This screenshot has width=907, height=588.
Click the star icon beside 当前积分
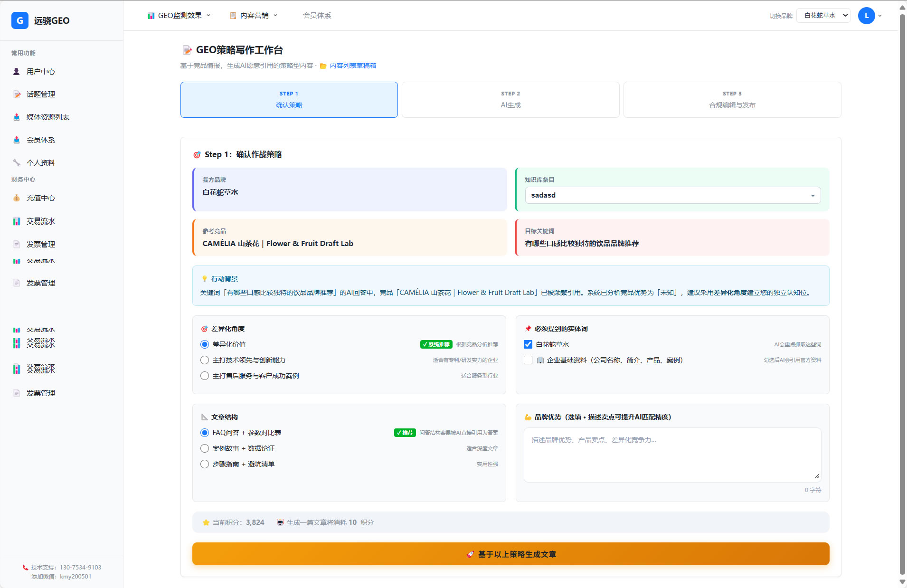pos(206,522)
